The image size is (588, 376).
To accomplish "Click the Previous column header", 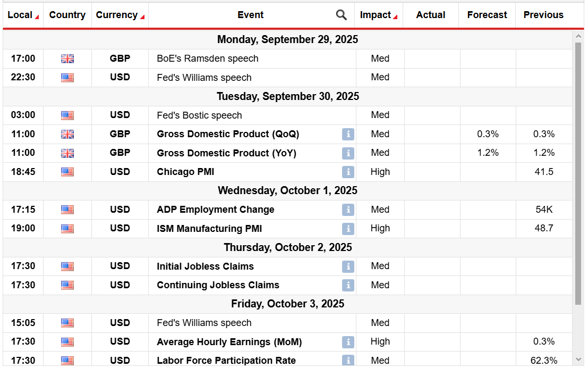I will click(x=543, y=15).
